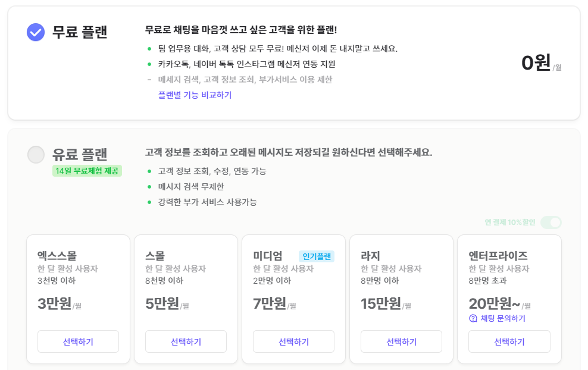Click the 15만원 price on 라지
The height and width of the screenshot is (370, 588).
pyautogui.click(x=381, y=303)
